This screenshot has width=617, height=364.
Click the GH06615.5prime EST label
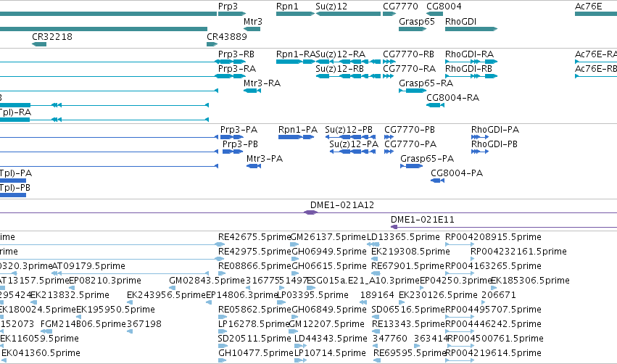329,266
